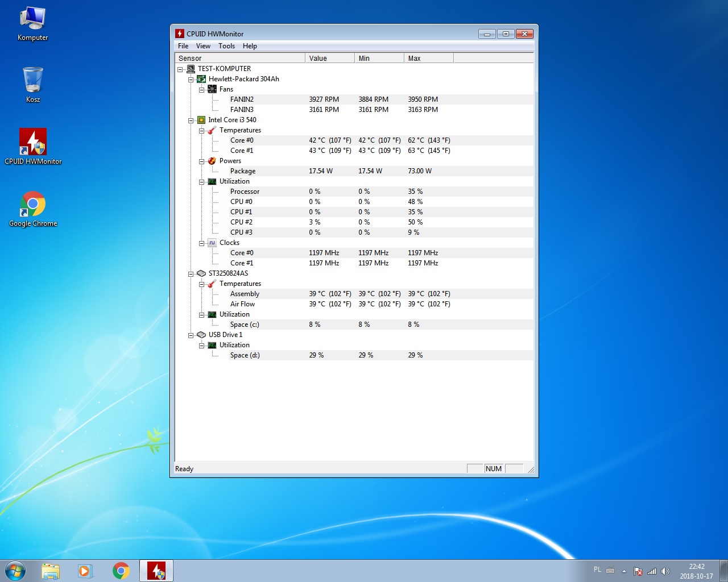This screenshot has width=728, height=582.
Task: Click the window resize grip corner
Action: point(531,469)
